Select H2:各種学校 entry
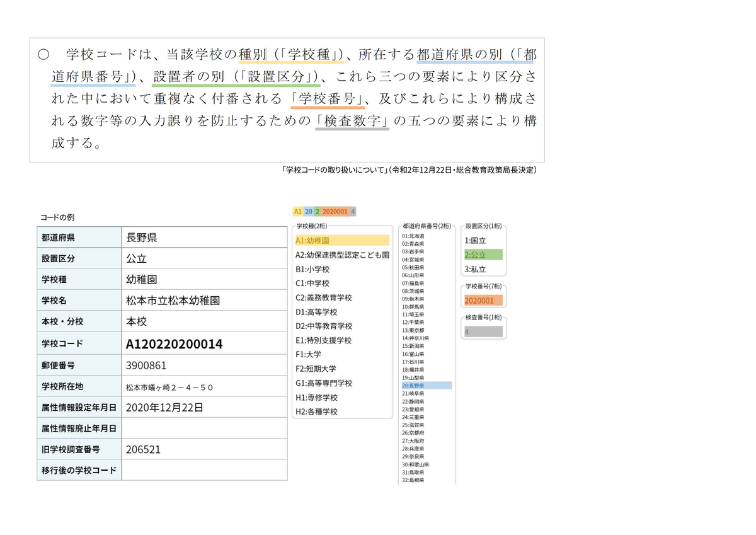Screen dimensions: 756x535 point(316,411)
